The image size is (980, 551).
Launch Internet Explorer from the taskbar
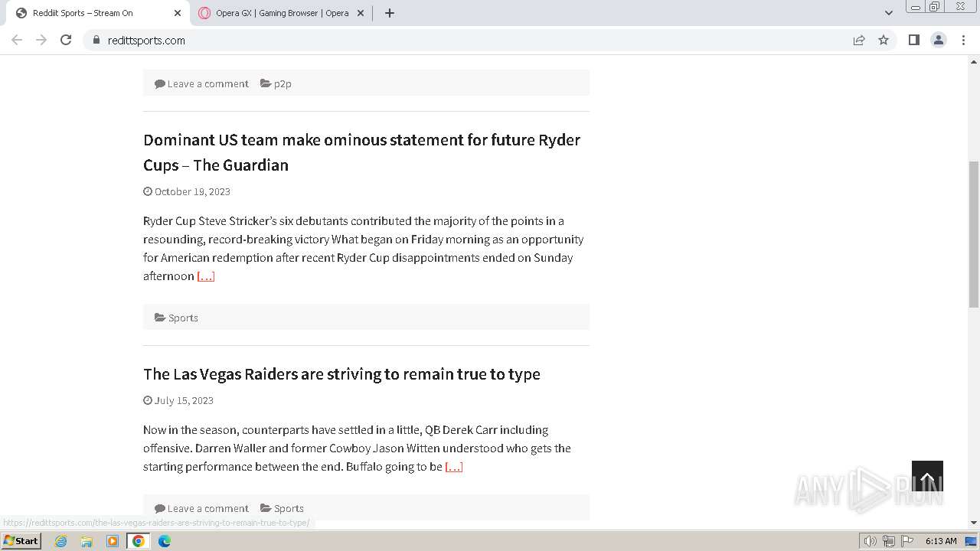[x=61, y=541]
